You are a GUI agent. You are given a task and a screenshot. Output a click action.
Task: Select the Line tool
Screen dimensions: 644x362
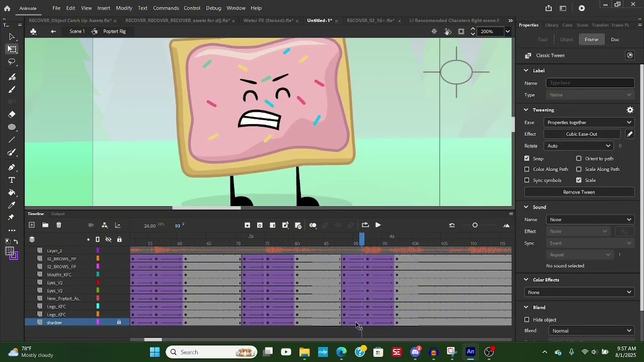point(12,140)
